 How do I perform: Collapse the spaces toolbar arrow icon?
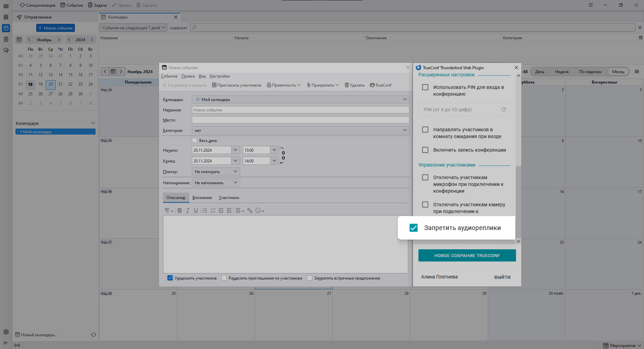tap(6, 343)
